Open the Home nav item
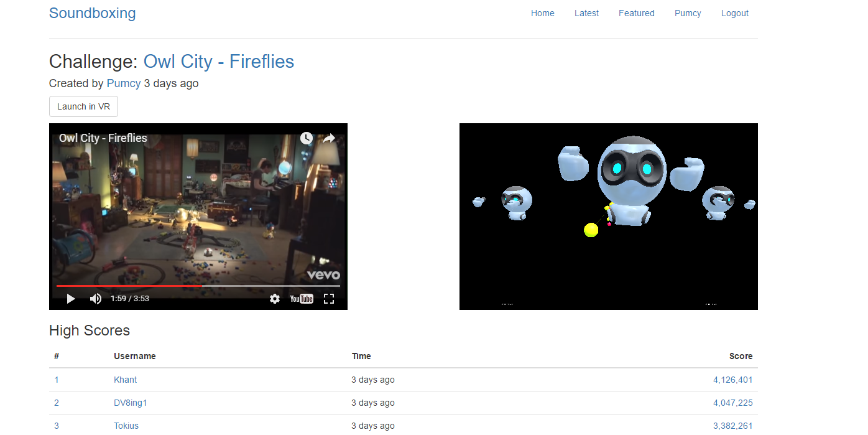The image size is (868, 435). click(x=543, y=13)
